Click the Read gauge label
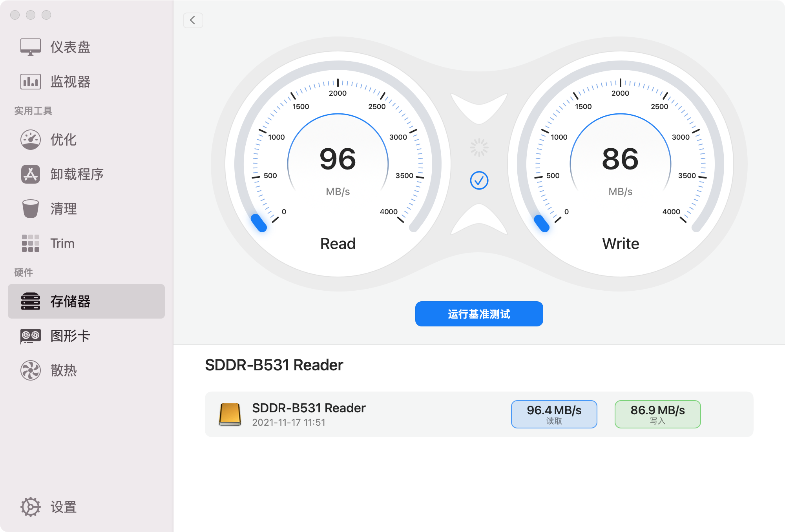 coord(338,244)
